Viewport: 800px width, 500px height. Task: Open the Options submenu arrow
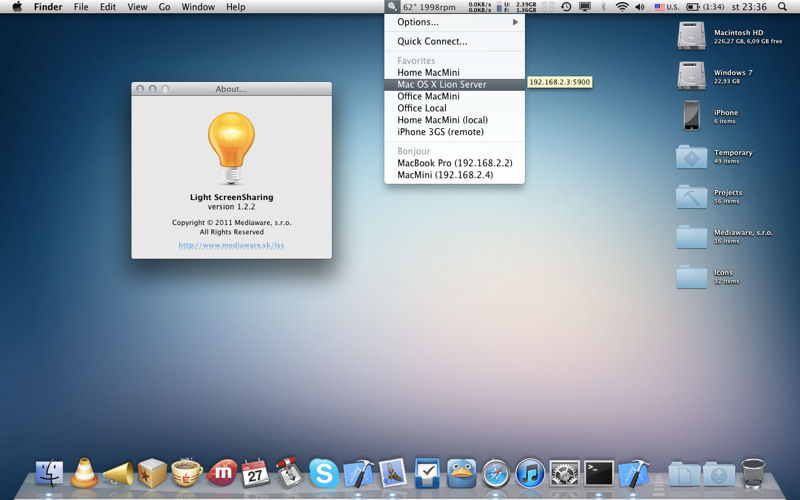pos(515,22)
